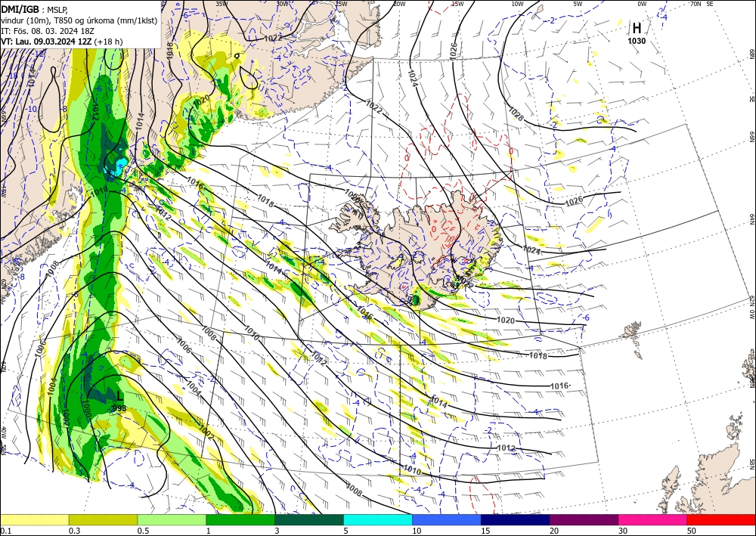Click the low pressure 'L' symbol
Image resolution: width=756 pixels, height=536 pixels.
(119, 396)
